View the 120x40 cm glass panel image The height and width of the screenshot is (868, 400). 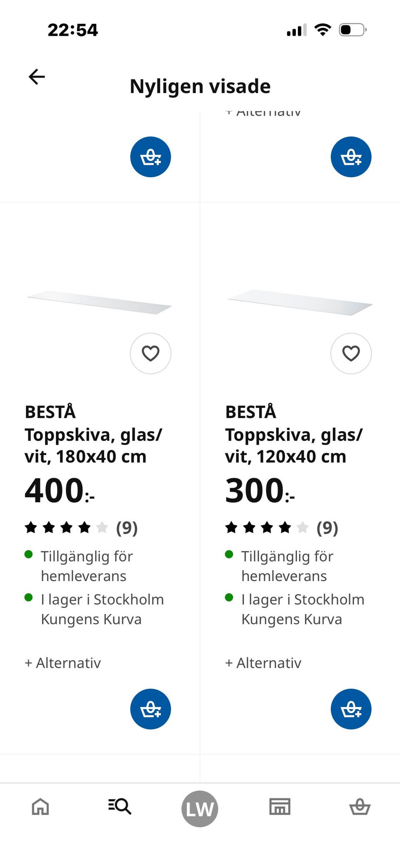tap(300, 302)
